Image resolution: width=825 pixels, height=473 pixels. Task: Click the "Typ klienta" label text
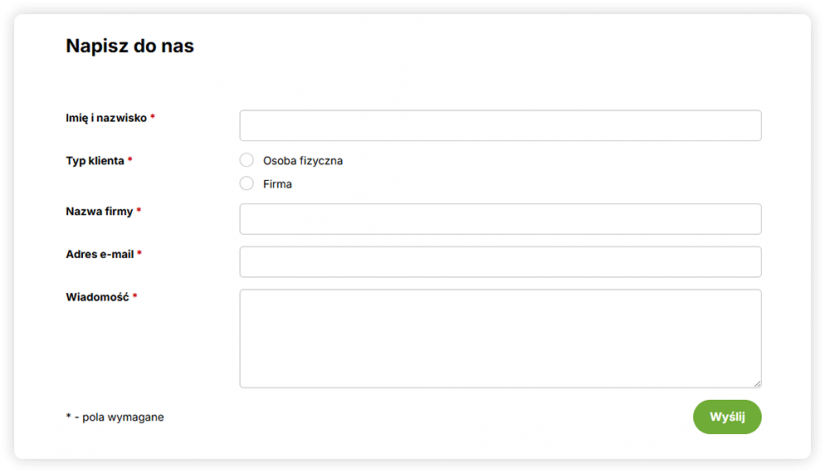(95, 161)
